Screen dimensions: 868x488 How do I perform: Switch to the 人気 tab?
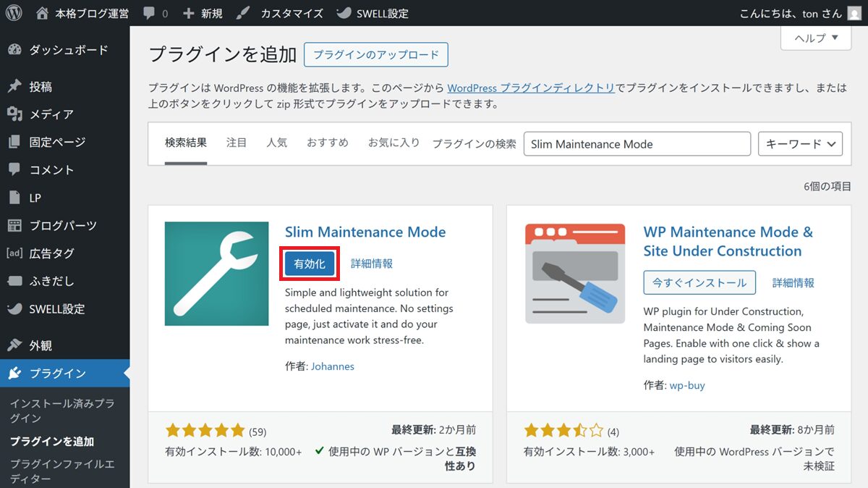(276, 143)
